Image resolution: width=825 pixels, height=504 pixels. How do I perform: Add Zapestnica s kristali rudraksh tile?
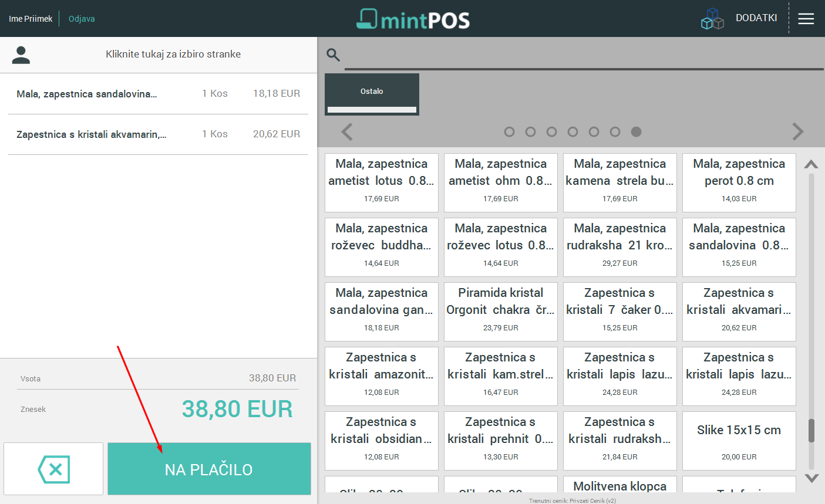tap(620, 441)
